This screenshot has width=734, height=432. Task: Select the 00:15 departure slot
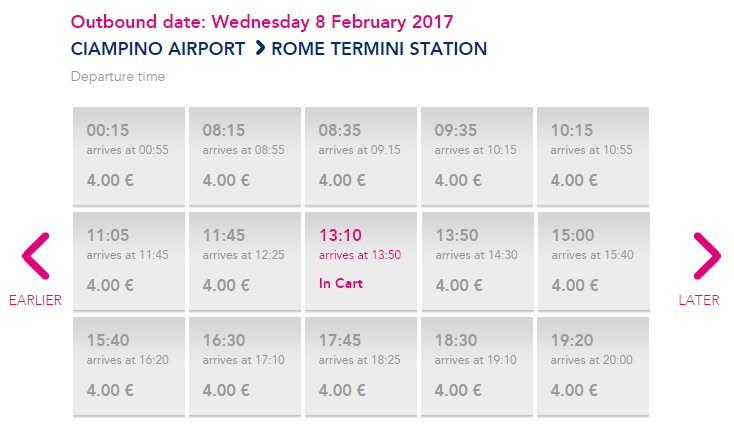pos(129,156)
